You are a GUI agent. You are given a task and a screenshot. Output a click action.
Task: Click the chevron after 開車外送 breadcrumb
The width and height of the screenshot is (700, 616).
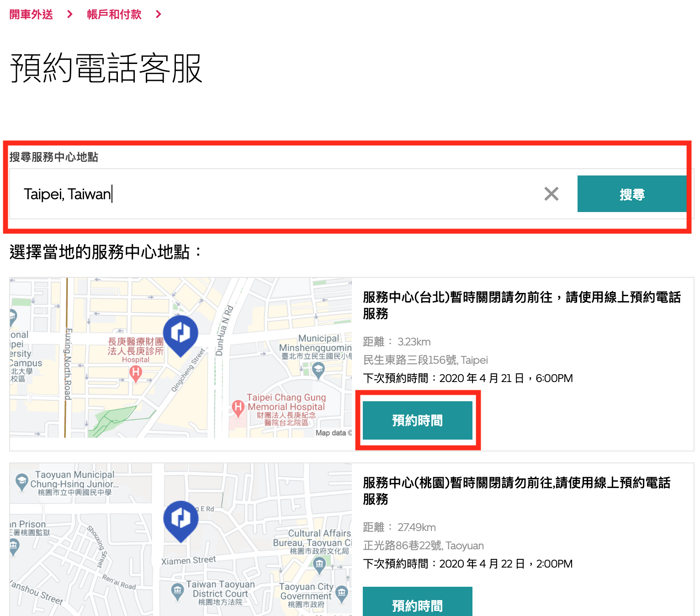tap(69, 14)
